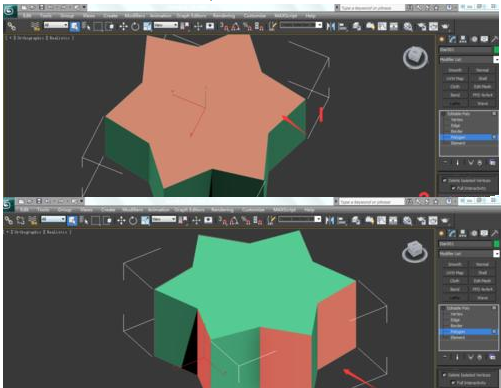Toggle Snaps Toggle in upper window toolbar
This screenshot has height=388, width=501.
[x=223, y=26]
